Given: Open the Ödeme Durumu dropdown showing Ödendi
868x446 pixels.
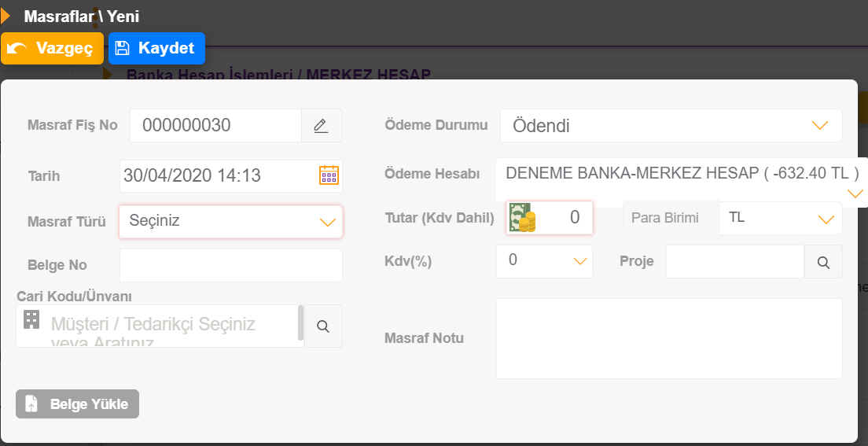Looking at the screenshot, I should pyautogui.click(x=671, y=125).
